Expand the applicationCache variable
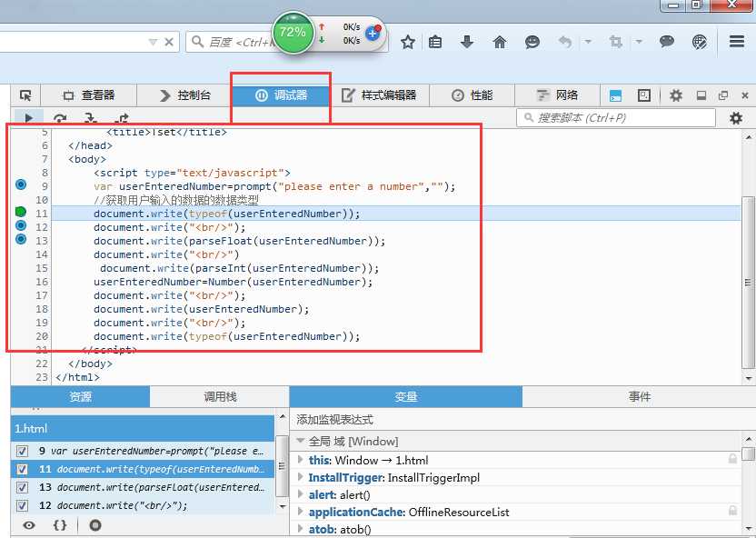Screen dimensions: 756x538 click(x=301, y=512)
